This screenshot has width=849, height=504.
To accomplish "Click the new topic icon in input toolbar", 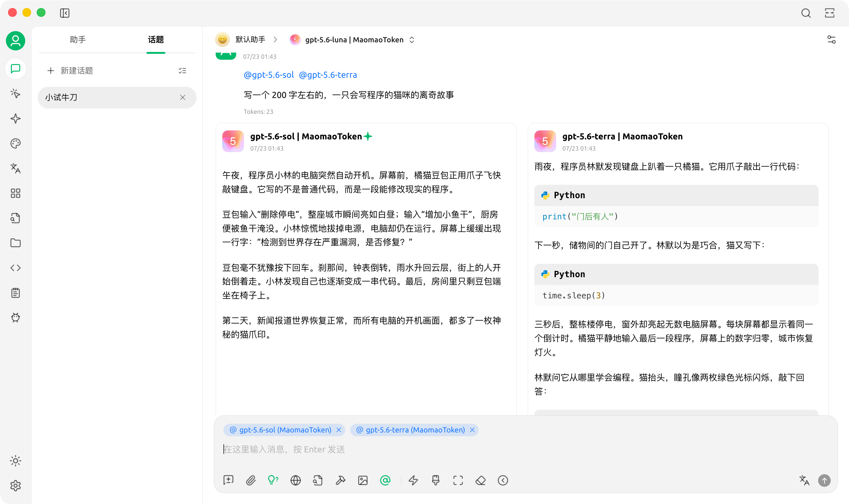I will coord(228,480).
